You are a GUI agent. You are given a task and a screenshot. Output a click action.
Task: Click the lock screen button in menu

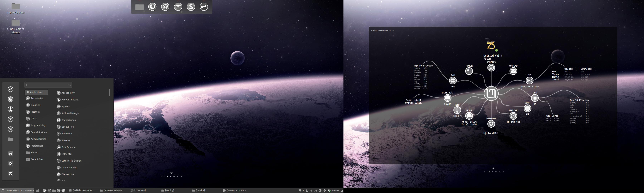coord(11,154)
